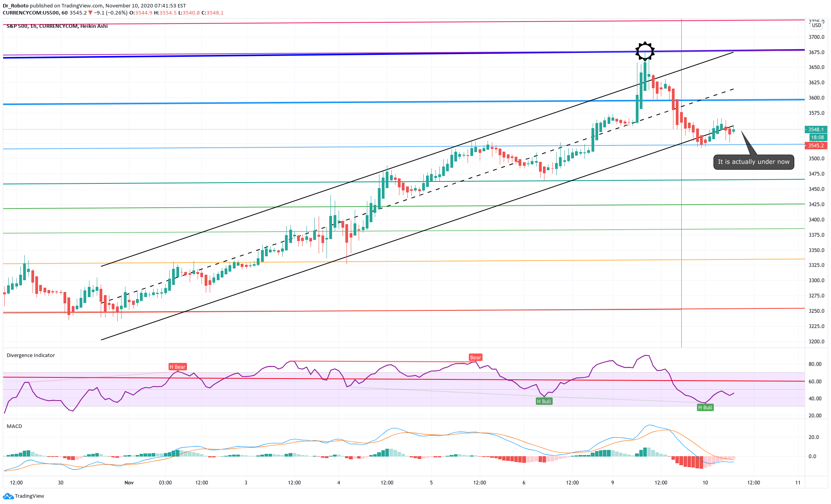Image resolution: width=831 pixels, height=504 pixels.
Task: Click the TradingView cloud logo icon
Action: point(8,496)
